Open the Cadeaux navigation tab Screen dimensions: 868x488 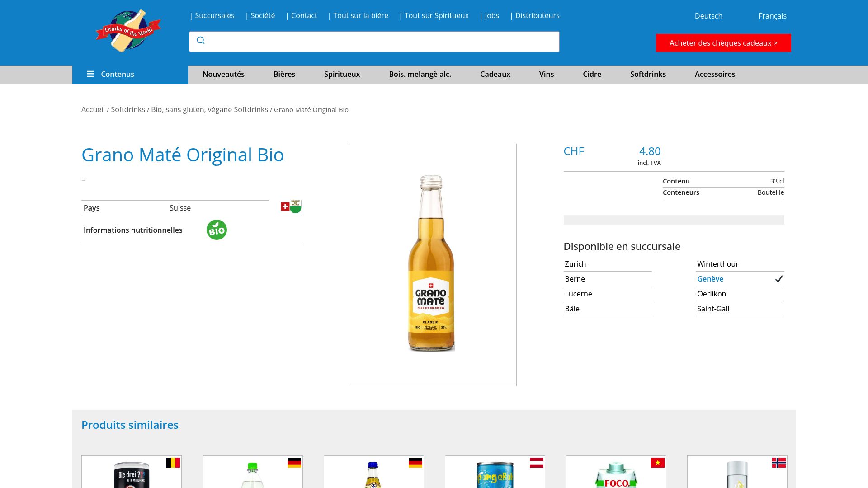495,74
